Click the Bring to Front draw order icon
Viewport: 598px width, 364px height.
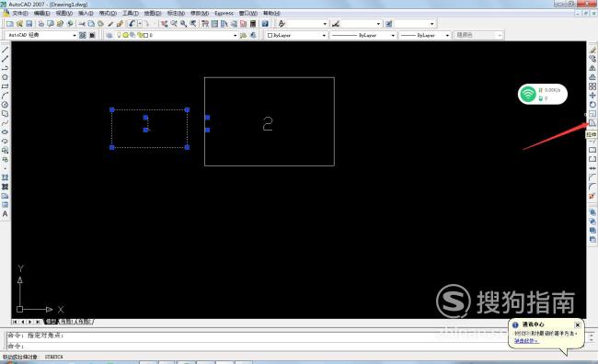coord(592,212)
